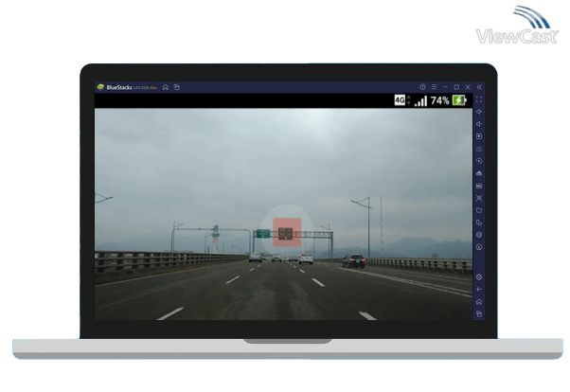Click the Android home button in sidebar
Image resolution: width=570 pixels, height=392 pixels.
point(479,302)
